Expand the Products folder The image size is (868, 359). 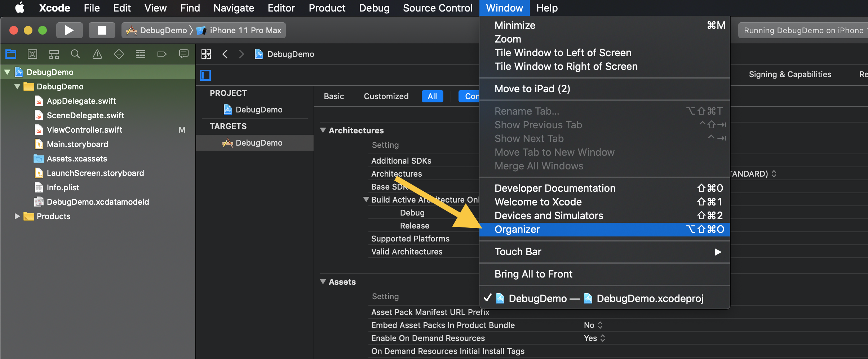17,216
